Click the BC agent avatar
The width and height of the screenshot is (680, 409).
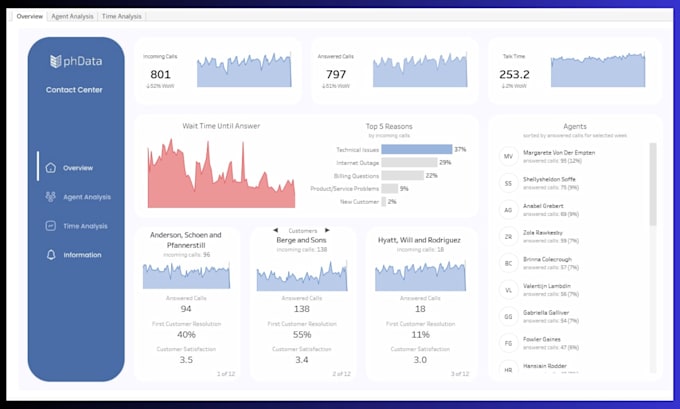click(508, 263)
